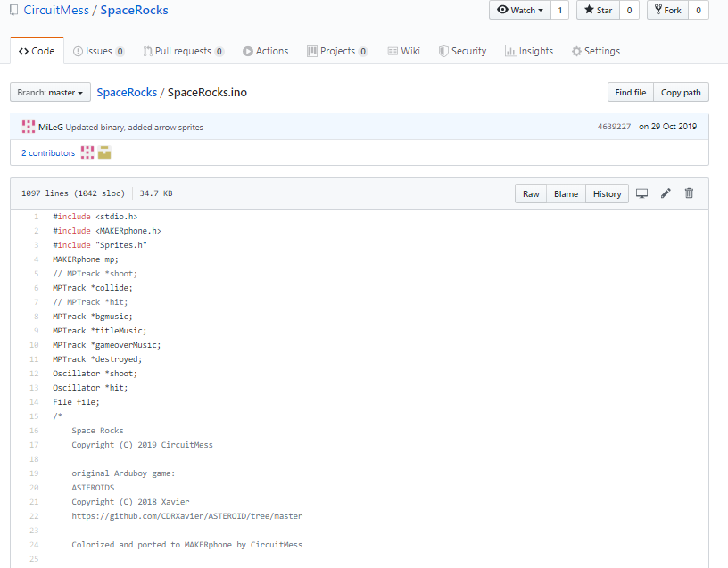The image size is (728, 568).
Task: Open the 2 contributors link
Action: [x=48, y=153]
